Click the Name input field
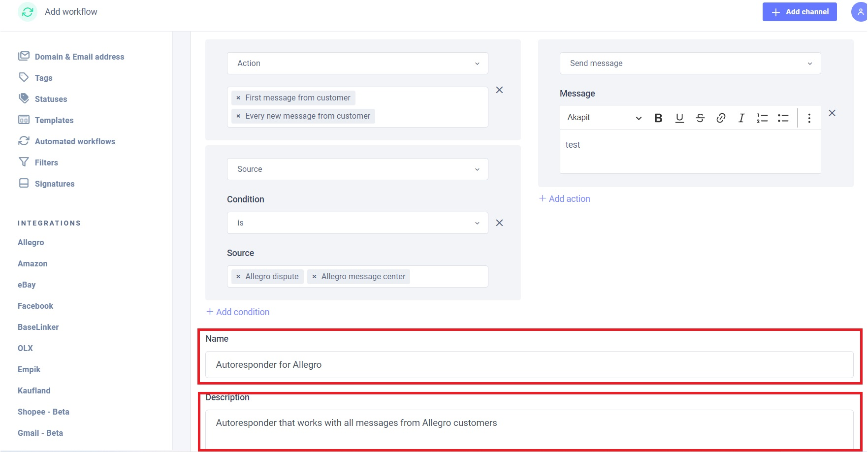 coord(529,365)
